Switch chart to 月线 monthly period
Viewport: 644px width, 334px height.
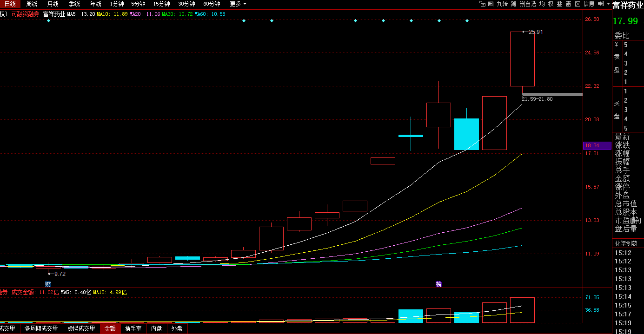coord(53,4)
